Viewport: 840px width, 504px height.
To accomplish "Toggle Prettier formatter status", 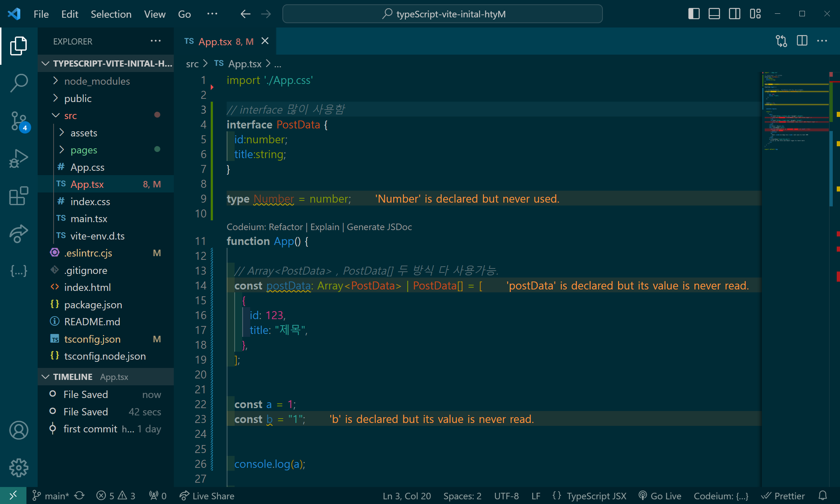I will point(783,496).
